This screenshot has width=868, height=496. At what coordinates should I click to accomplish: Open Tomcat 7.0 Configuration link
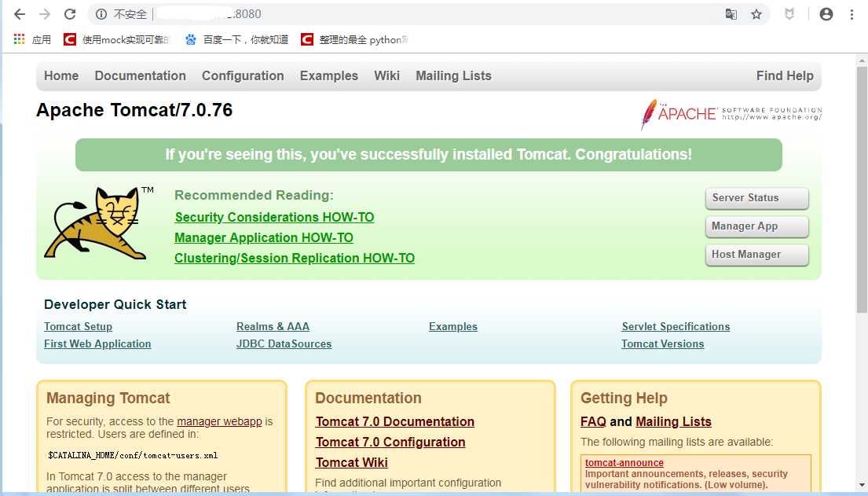tap(390, 443)
